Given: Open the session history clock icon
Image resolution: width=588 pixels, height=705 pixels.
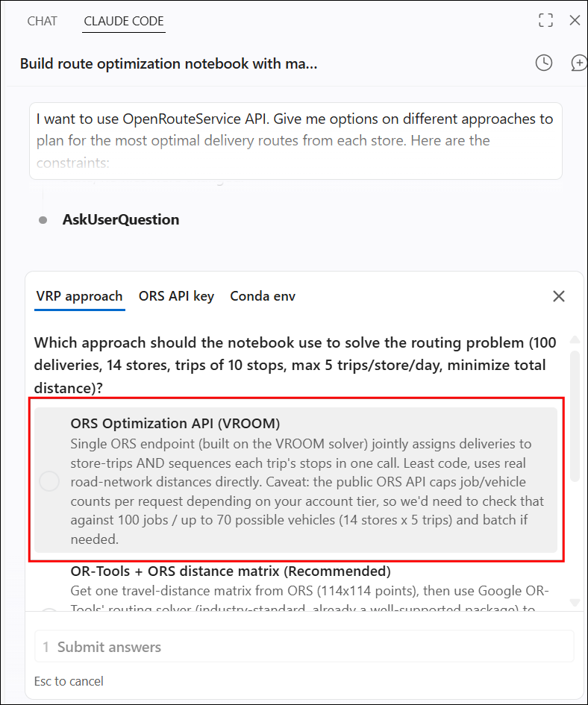Looking at the screenshot, I should pyautogui.click(x=544, y=63).
